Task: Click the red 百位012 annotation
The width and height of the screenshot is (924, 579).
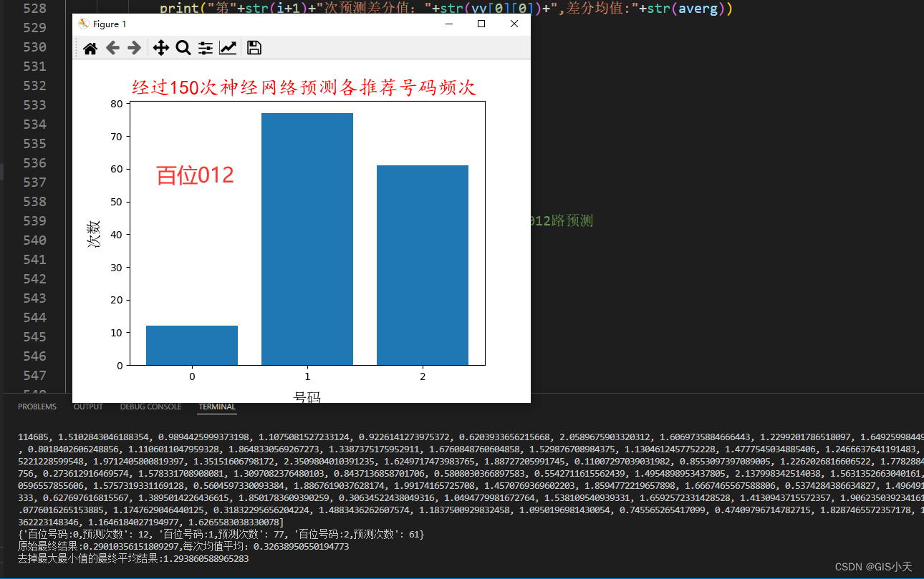Action: [x=195, y=175]
